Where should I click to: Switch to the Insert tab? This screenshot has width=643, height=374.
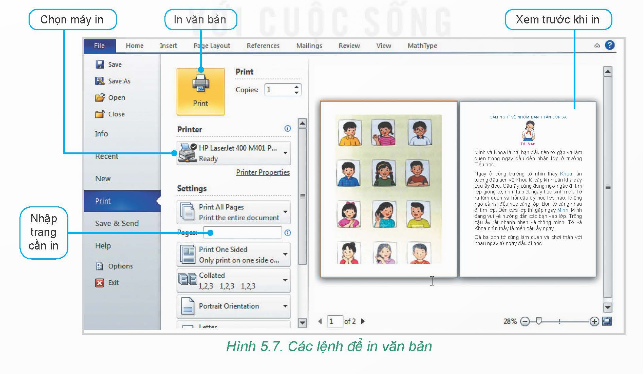pyautogui.click(x=169, y=46)
